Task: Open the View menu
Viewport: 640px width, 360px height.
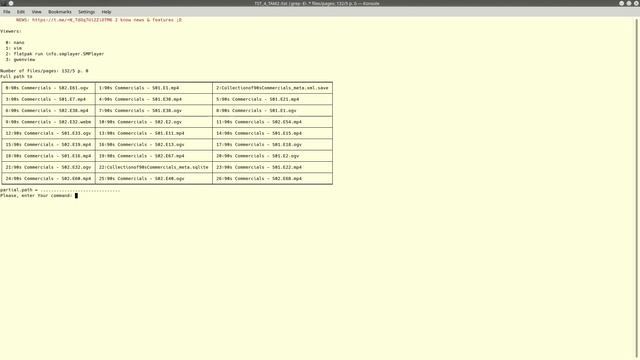Action: 36,12
